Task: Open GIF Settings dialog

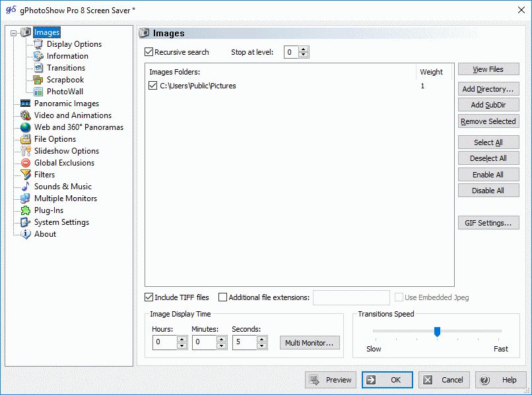Action: click(488, 223)
